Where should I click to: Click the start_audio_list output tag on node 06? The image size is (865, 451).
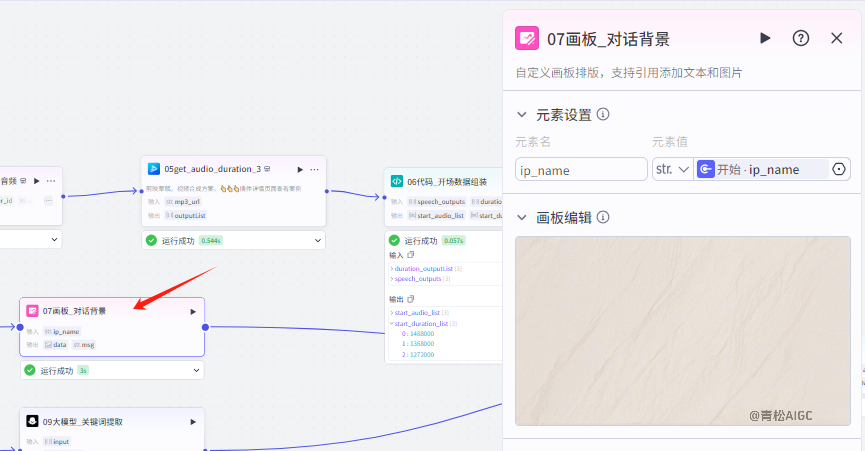point(436,216)
